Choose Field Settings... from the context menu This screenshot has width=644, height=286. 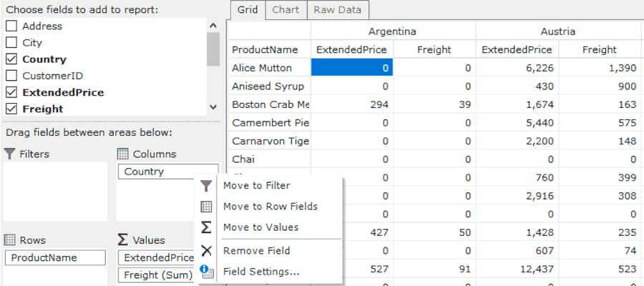coord(261,271)
